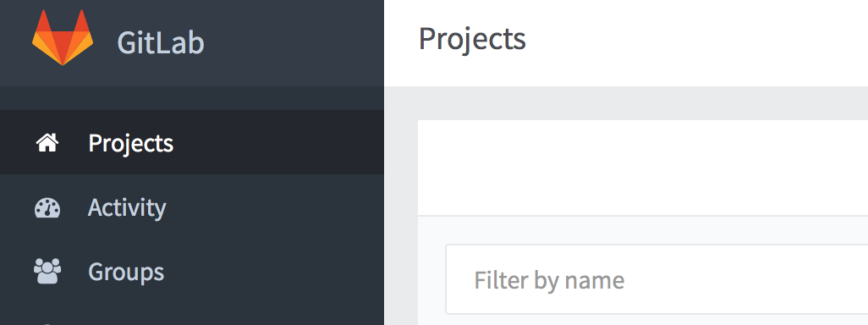The width and height of the screenshot is (868, 325).
Task: Select Projects in the left sidebar
Action: pyautogui.click(x=191, y=143)
